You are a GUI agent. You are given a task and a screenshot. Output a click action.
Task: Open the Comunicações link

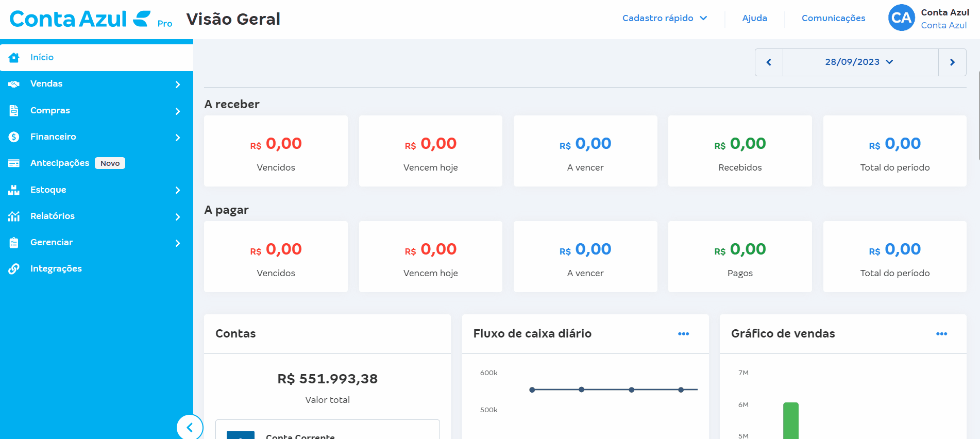click(x=833, y=18)
